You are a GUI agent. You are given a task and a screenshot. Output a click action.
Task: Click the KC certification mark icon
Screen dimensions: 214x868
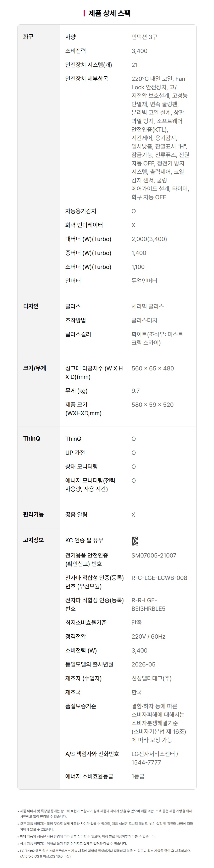point(134,541)
